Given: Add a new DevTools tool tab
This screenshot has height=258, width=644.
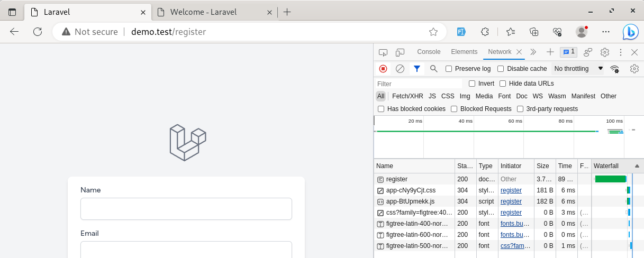Looking at the screenshot, I should click(550, 52).
